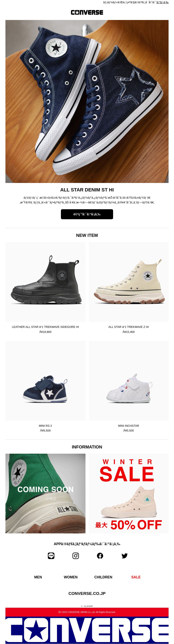Viewport: 174px width, 644px height.
Task: Open the MINI RS 2 product name link
Action: click(x=45, y=426)
